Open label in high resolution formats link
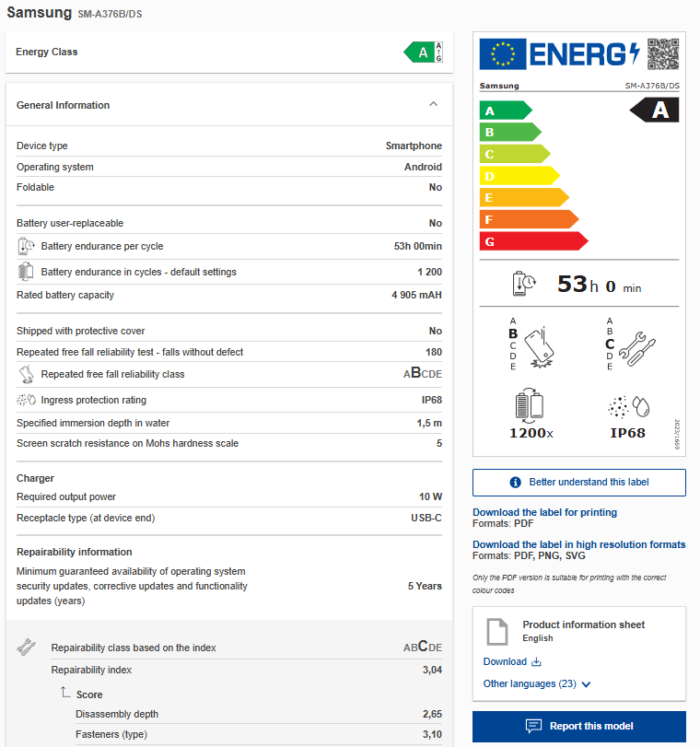Image resolution: width=700 pixels, height=747 pixels. point(578,544)
